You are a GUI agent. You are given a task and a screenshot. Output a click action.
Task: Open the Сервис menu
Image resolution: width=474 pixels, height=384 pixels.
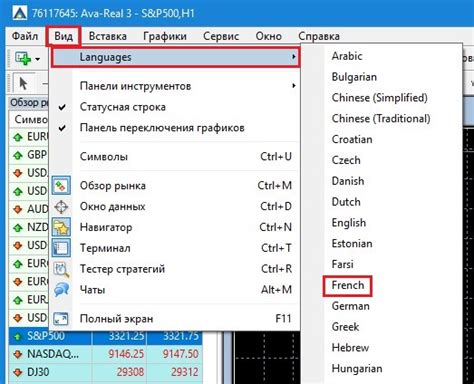click(x=221, y=36)
